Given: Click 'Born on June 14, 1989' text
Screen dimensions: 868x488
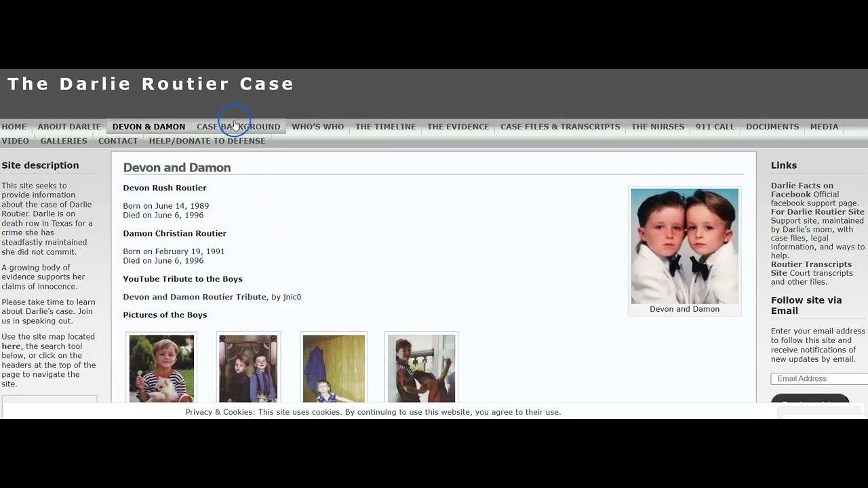Looking at the screenshot, I should [x=165, y=206].
